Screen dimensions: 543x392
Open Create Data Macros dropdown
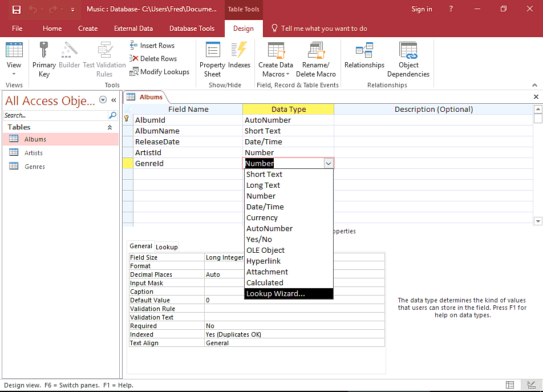tap(275, 70)
